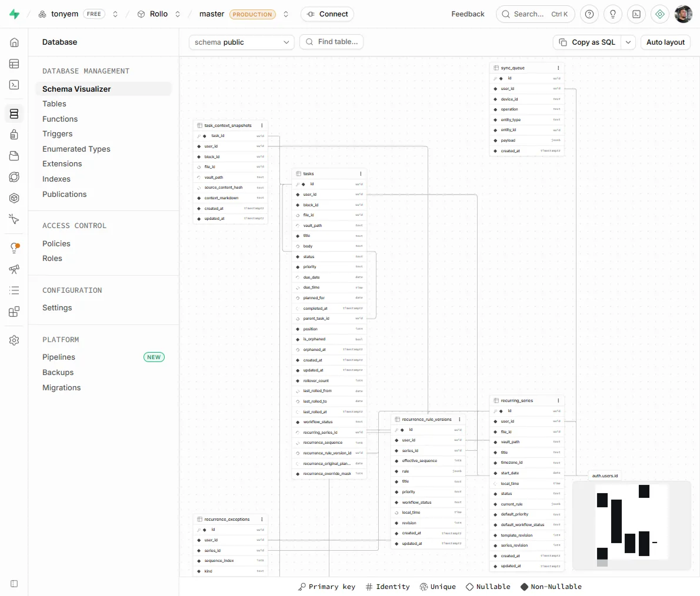700x596 pixels.
Task: Open the Policies menu item
Action: pos(56,243)
